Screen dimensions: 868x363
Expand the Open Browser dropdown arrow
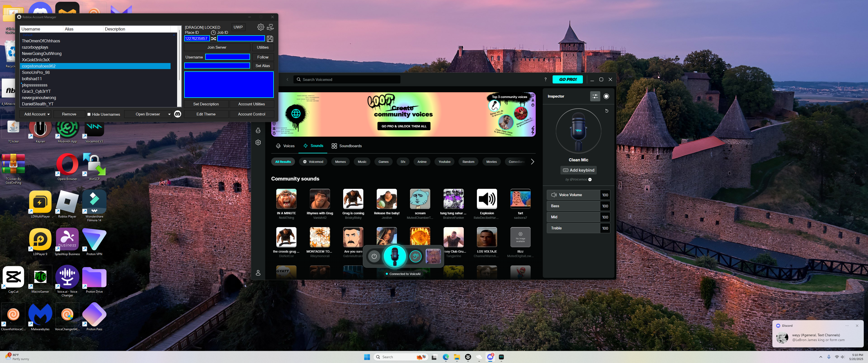(x=169, y=114)
